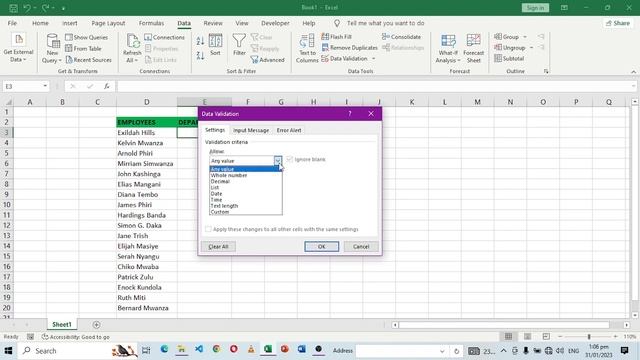Click Data Validation ribbon button
The width and height of the screenshot is (640, 360).
344,59
